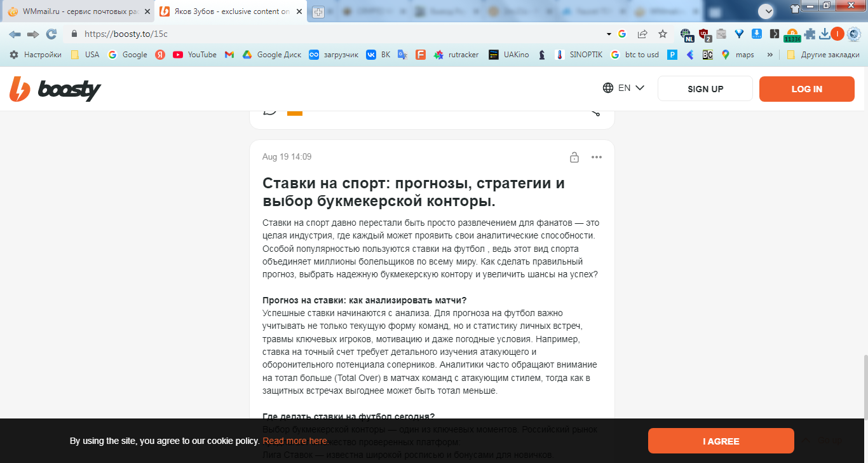Viewport: 868px width, 463px height.
Task: Open the NL globe VPN extension
Action: click(687, 34)
